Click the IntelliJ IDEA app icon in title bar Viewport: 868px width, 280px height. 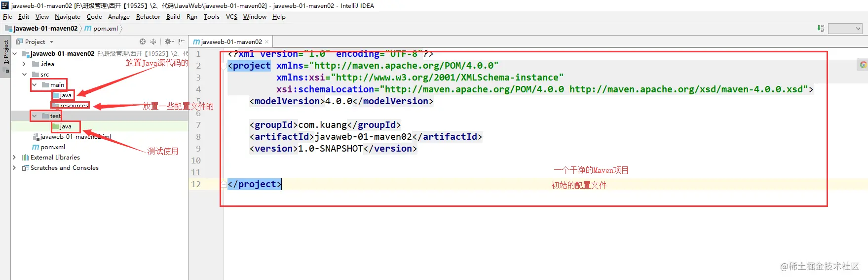point(5,5)
